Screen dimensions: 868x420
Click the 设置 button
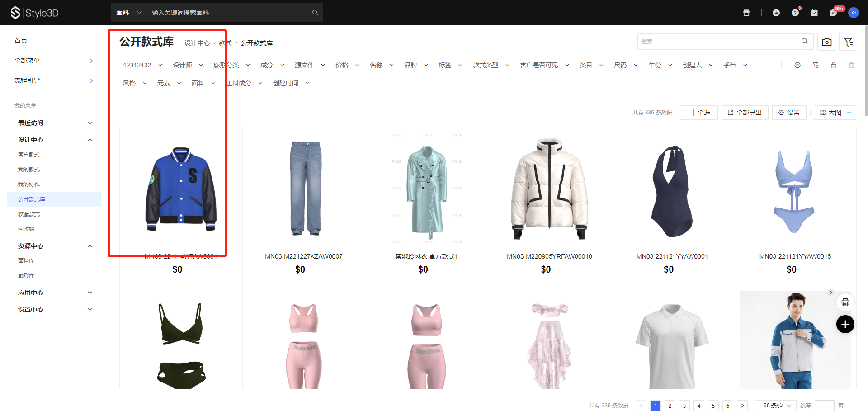pyautogui.click(x=789, y=113)
